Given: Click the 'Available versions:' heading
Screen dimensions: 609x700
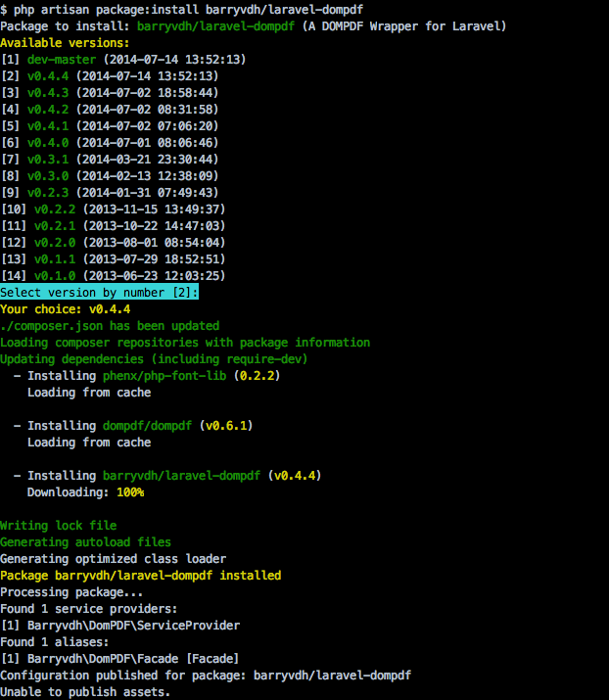Looking at the screenshot, I should tap(65, 43).
